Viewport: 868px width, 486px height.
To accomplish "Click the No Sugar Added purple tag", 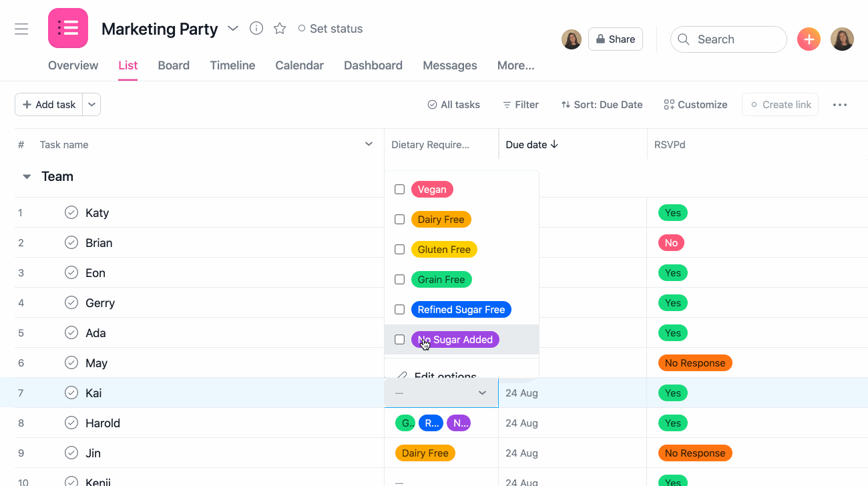I will point(455,339).
